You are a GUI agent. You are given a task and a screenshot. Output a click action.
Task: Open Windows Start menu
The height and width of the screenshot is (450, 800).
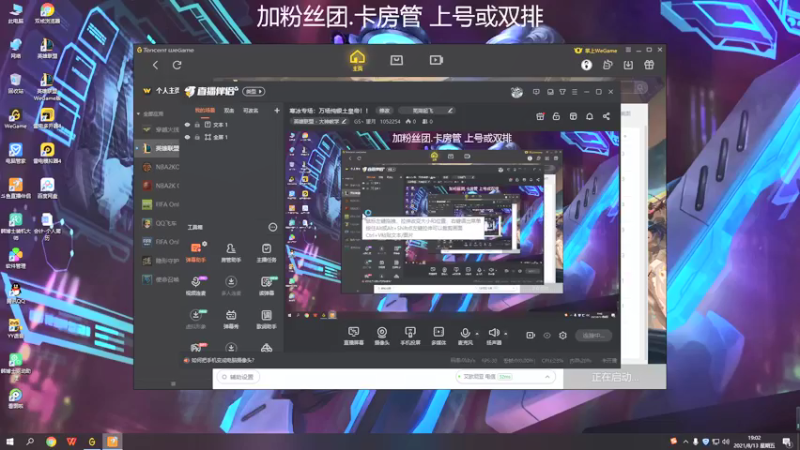point(9,441)
